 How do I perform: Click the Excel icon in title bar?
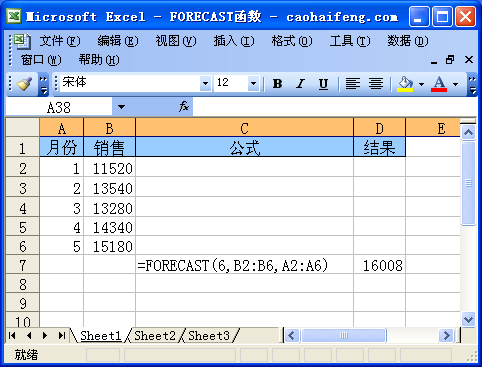[14, 16]
